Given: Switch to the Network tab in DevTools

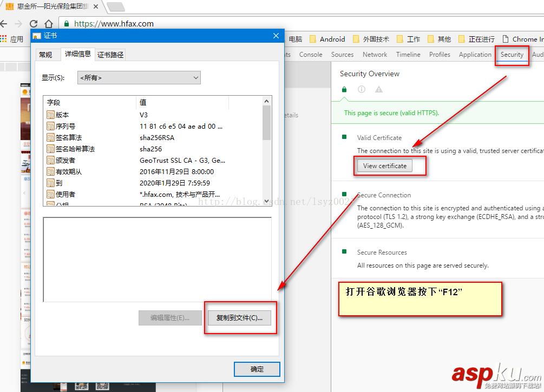Looking at the screenshot, I should [375, 54].
